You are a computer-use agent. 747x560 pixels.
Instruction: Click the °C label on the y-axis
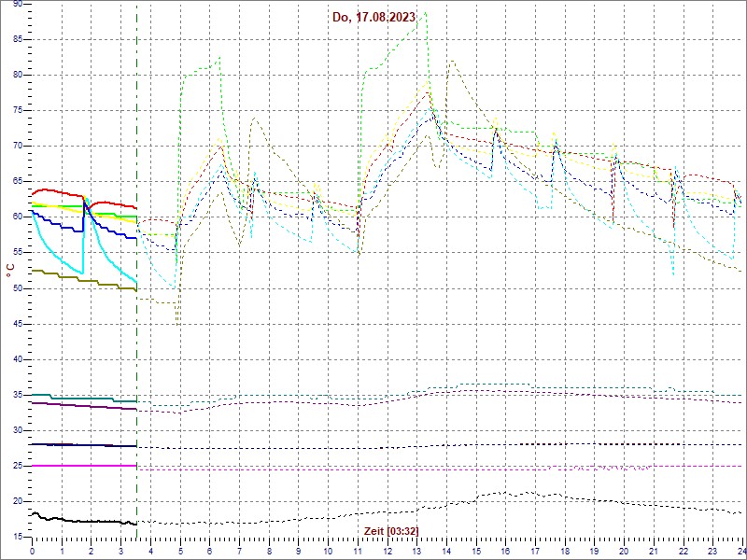10,269
